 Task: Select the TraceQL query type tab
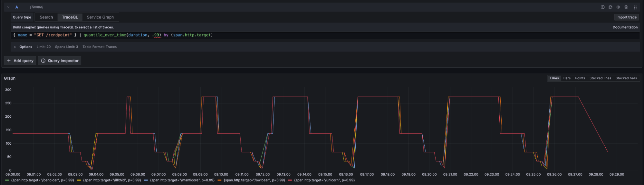[x=70, y=17]
